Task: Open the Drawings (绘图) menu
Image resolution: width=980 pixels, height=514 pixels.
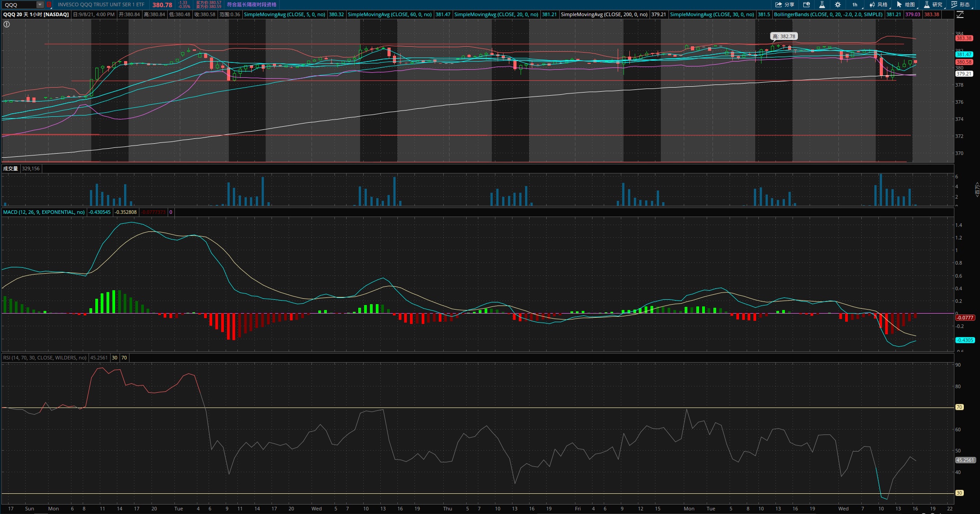Action: click(906, 4)
